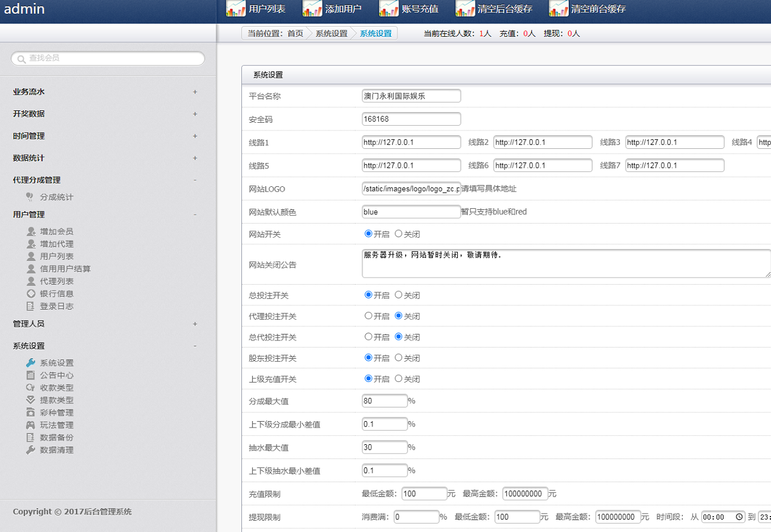Click the 首页 breadcrumb link
This screenshot has height=532, width=771.
pyautogui.click(x=295, y=34)
